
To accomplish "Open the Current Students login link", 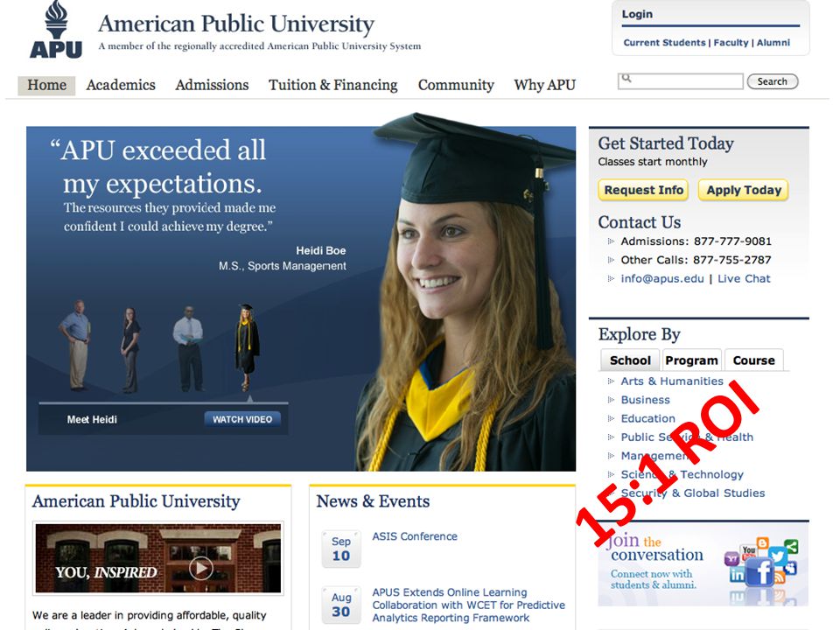I will point(664,43).
